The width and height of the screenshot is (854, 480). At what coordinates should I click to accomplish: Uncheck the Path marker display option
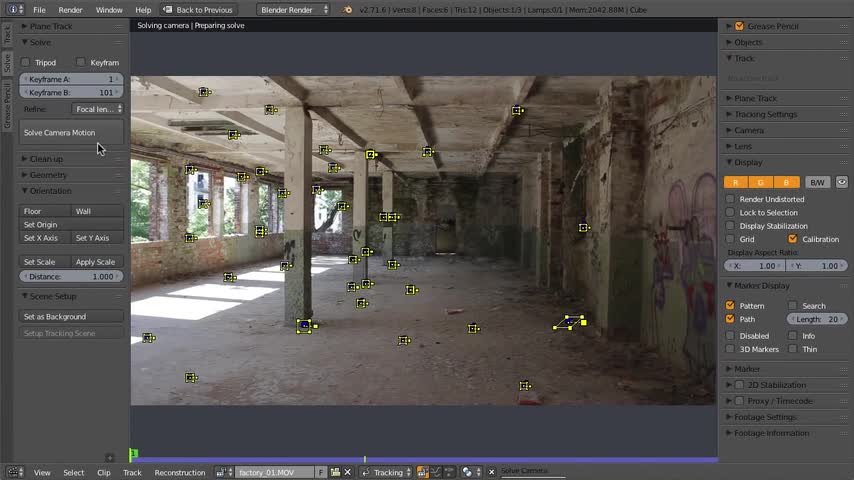point(730,319)
